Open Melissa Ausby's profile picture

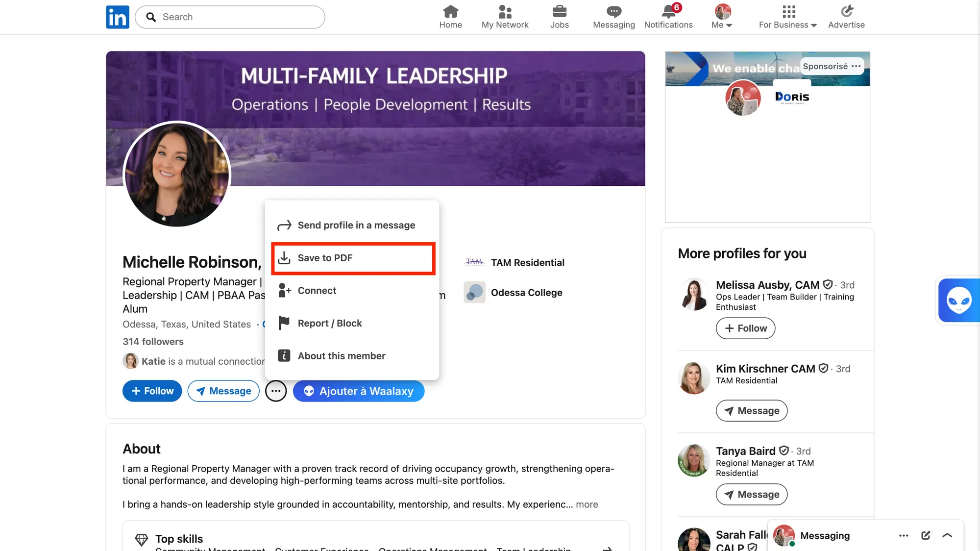pyautogui.click(x=694, y=294)
